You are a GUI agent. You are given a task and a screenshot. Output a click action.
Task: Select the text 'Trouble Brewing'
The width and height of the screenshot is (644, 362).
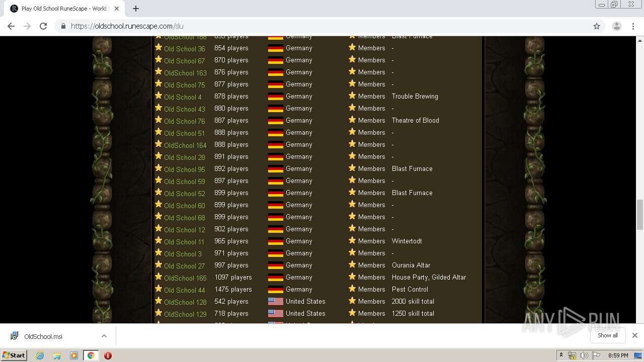415,96
